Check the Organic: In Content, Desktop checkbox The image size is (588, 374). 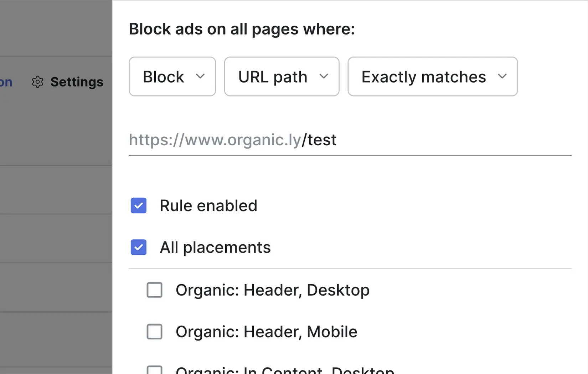[155, 370]
